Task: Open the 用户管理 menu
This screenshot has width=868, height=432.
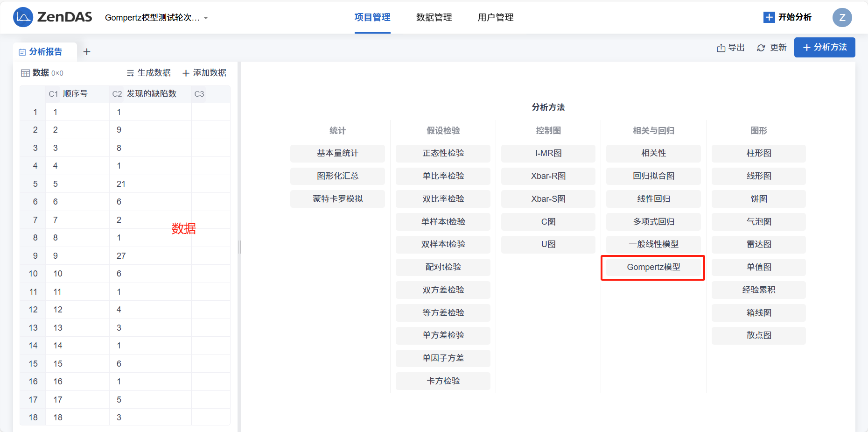Action: (x=496, y=17)
